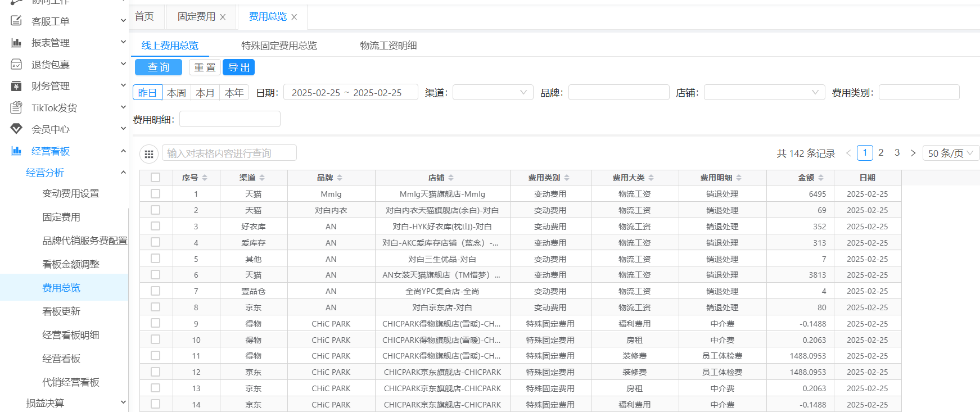980x412 pixels.
Task: Tick the select-all checkbox in table header
Action: click(156, 178)
